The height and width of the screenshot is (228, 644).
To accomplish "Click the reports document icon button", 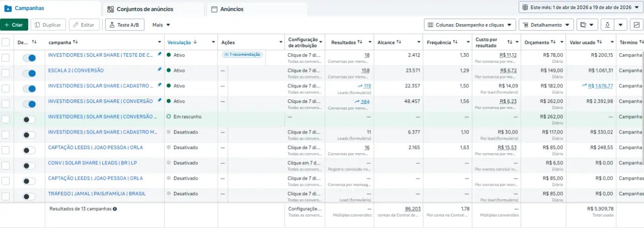I will click(583, 25).
